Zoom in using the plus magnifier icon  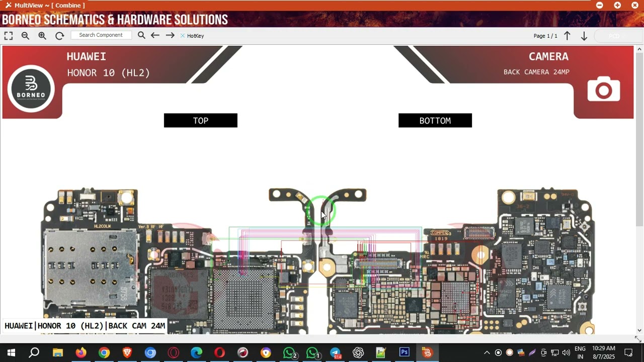coord(42,36)
